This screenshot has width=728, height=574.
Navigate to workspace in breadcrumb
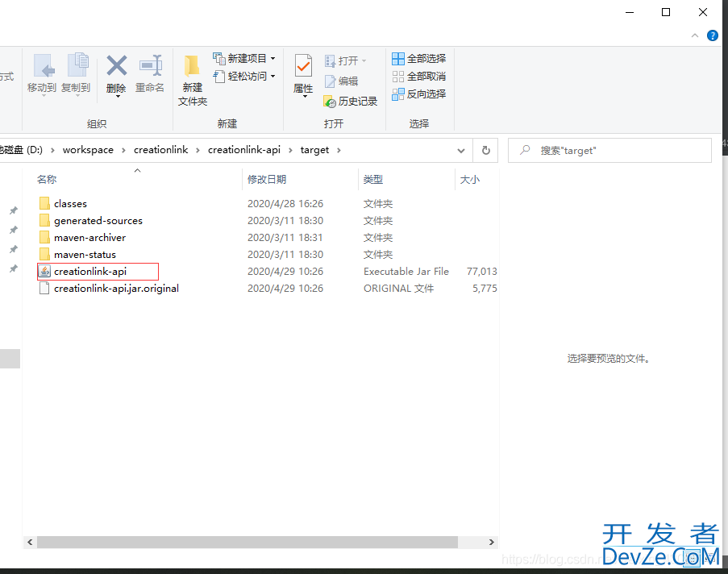[x=88, y=150]
